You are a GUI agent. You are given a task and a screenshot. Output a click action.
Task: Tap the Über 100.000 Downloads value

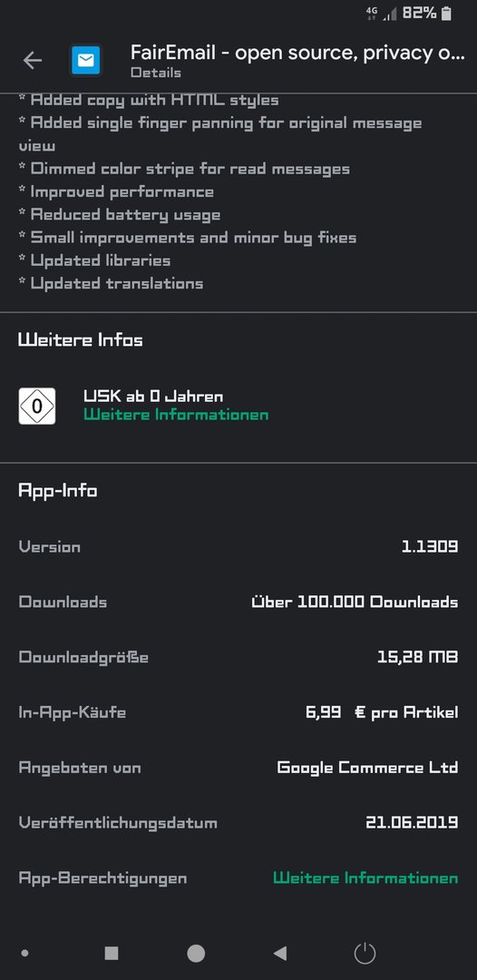[x=355, y=602]
